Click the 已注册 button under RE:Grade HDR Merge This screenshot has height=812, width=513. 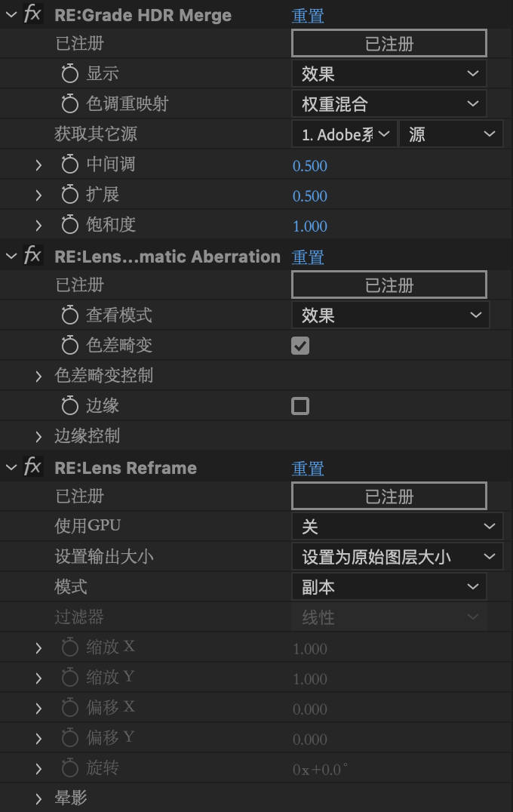tap(389, 44)
